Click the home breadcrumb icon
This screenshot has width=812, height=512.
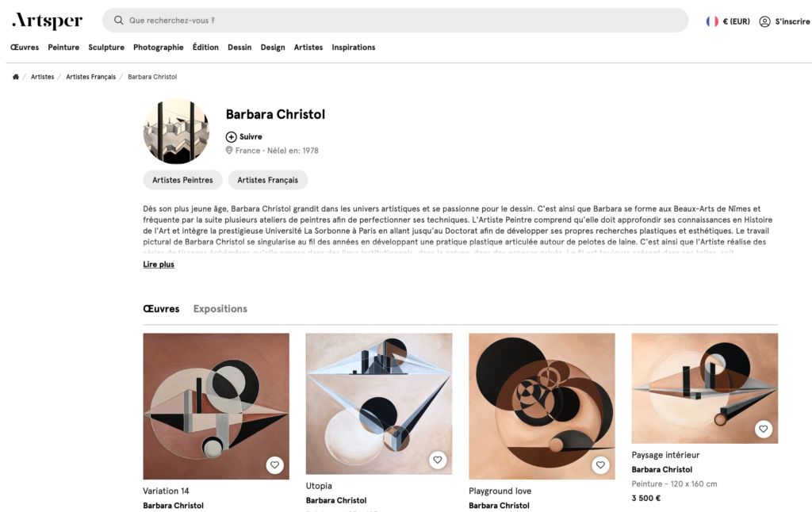point(16,77)
